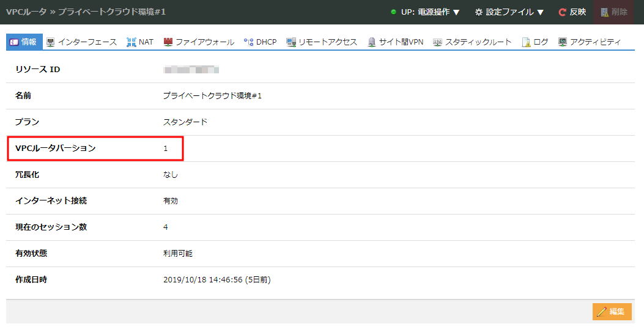Click the スタティックルート tab icon
Image resolution: width=644 pixels, height=327 pixels.
[x=437, y=42]
